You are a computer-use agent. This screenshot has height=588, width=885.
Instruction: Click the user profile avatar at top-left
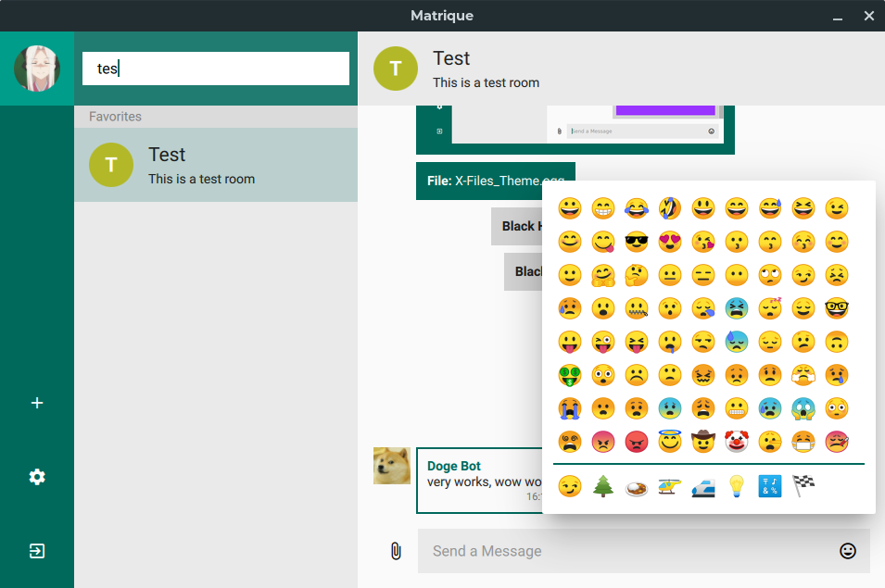[x=37, y=69]
